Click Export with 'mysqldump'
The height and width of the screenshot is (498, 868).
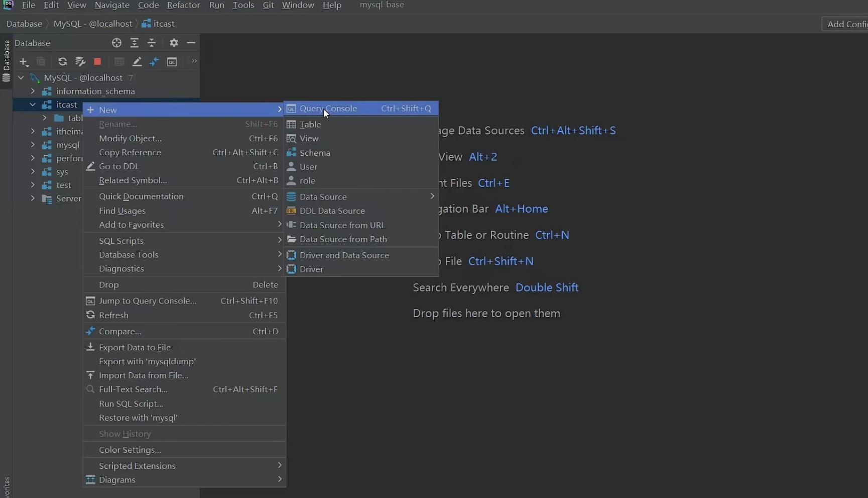click(x=184, y=362)
